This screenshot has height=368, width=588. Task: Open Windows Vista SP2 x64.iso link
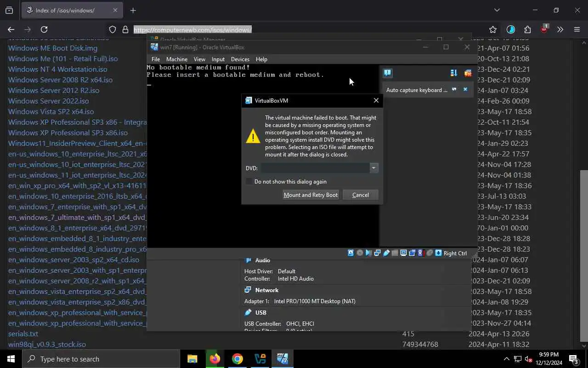click(x=51, y=111)
